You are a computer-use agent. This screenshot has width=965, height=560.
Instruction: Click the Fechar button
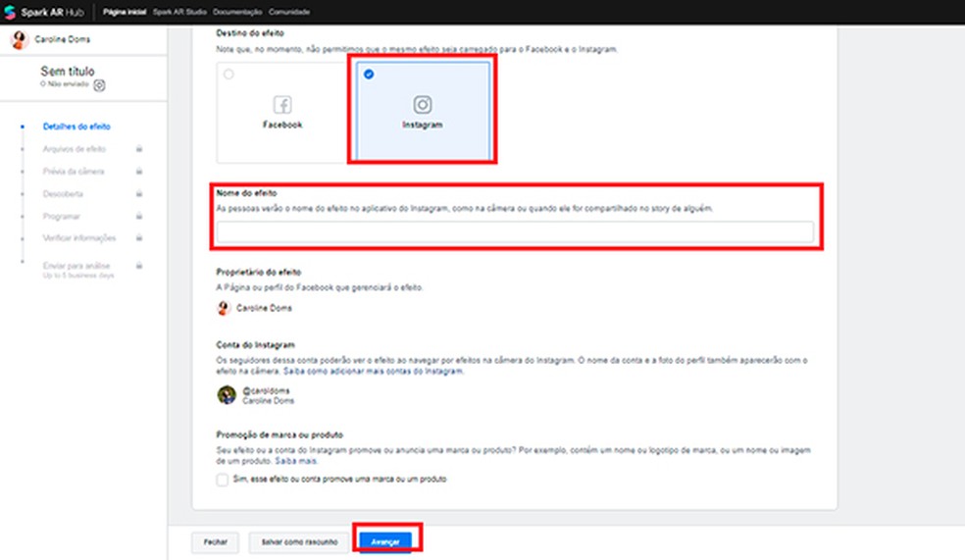coord(216,542)
